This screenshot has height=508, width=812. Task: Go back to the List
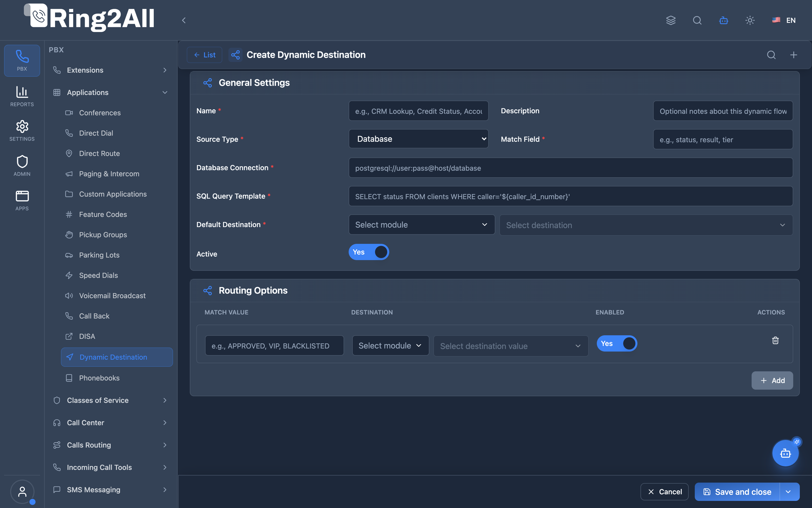[x=204, y=55]
